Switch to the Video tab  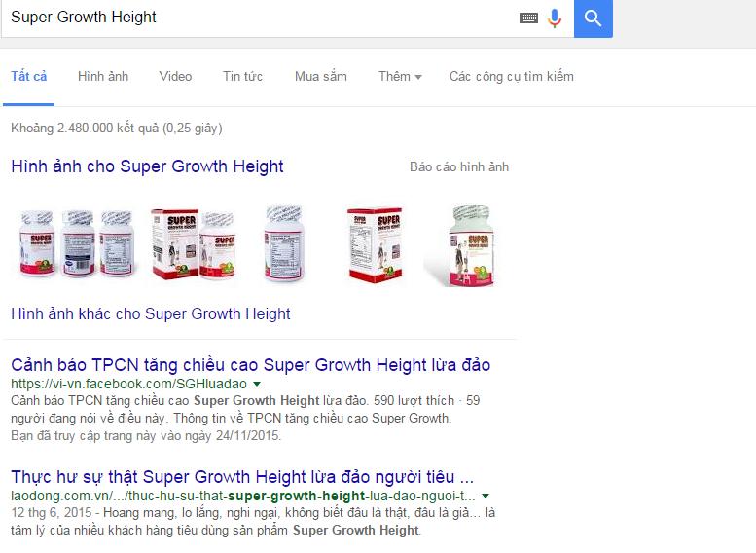click(175, 76)
